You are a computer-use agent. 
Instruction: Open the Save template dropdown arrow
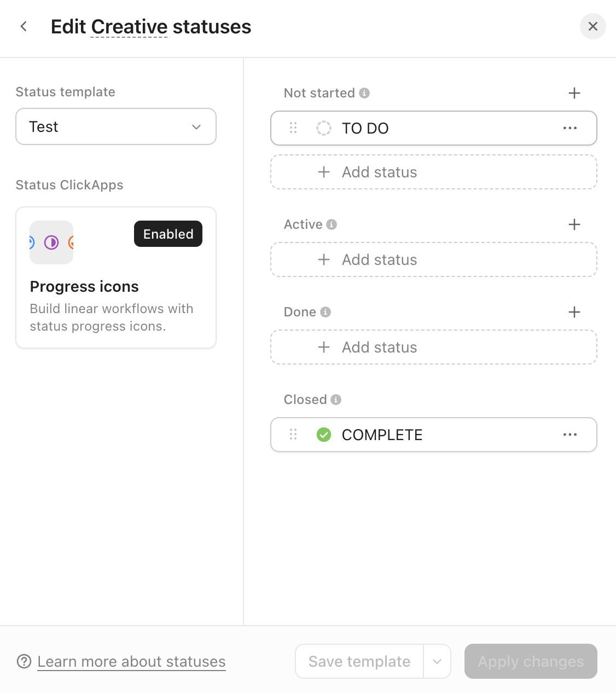coord(437,661)
